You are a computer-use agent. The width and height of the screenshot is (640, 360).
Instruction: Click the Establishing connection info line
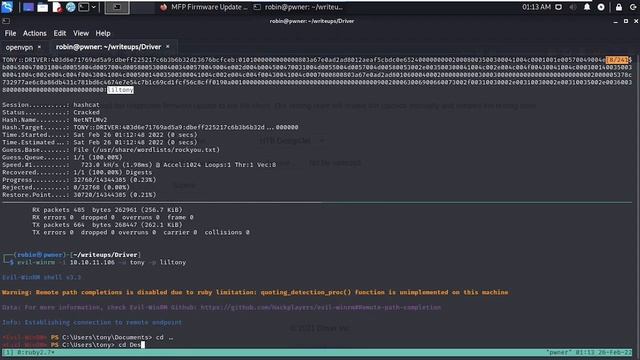(x=92, y=322)
